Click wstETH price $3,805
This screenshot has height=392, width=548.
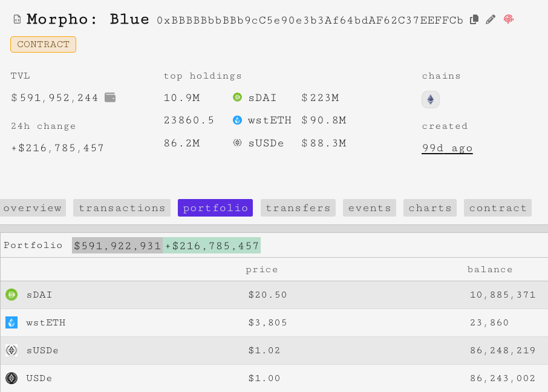pyautogui.click(x=268, y=322)
